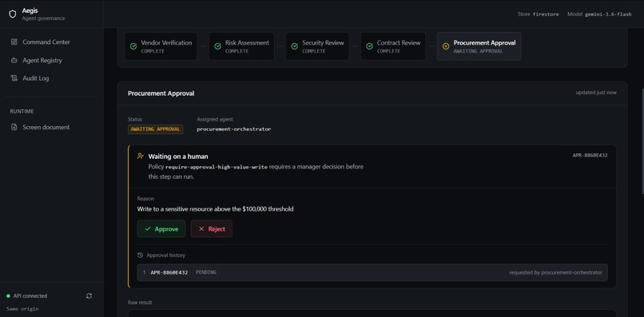Click the procurement-orchestrator assigned agent name
Screen dimensions: 644x317
[233, 129]
